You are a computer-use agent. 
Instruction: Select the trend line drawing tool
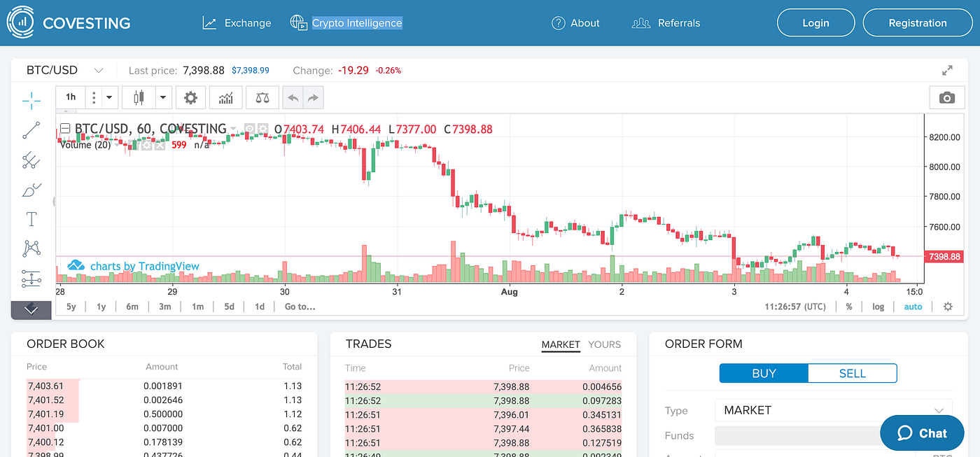point(31,130)
